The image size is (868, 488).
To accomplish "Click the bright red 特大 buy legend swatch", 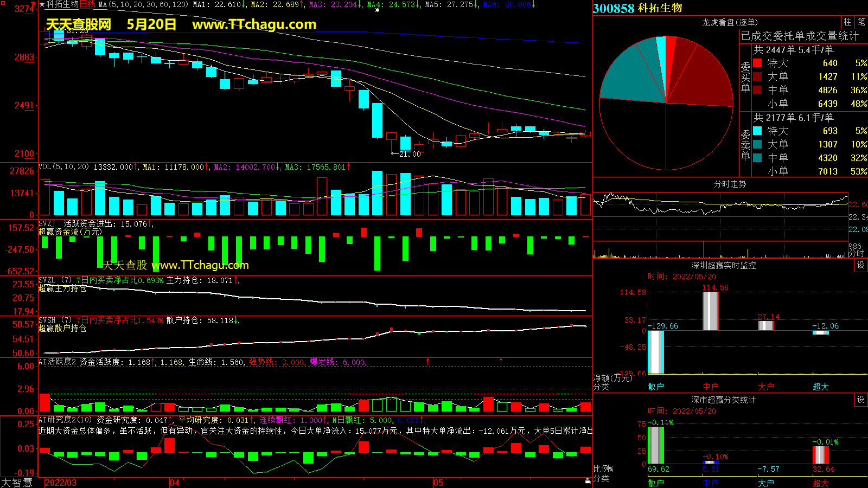I will click(x=757, y=63).
